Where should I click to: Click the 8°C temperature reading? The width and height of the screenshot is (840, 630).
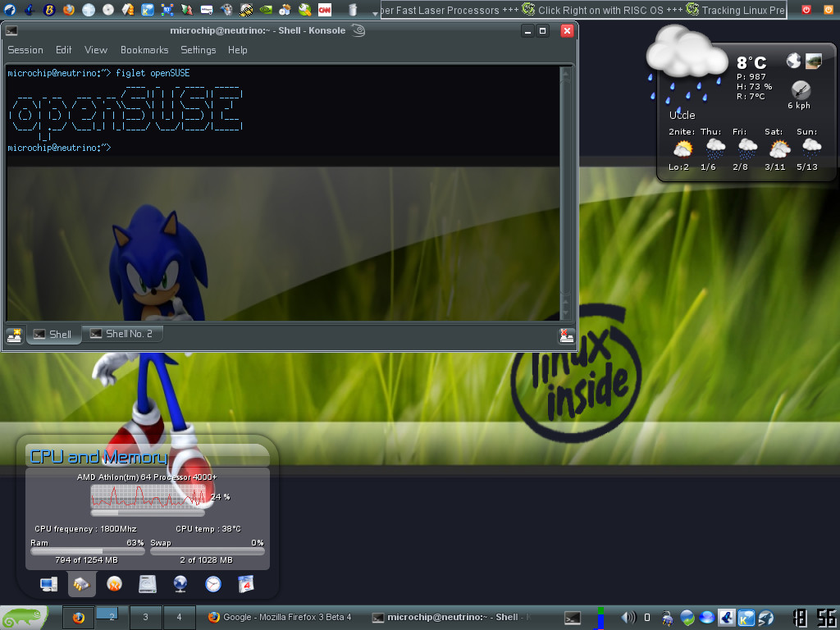click(x=751, y=62)
